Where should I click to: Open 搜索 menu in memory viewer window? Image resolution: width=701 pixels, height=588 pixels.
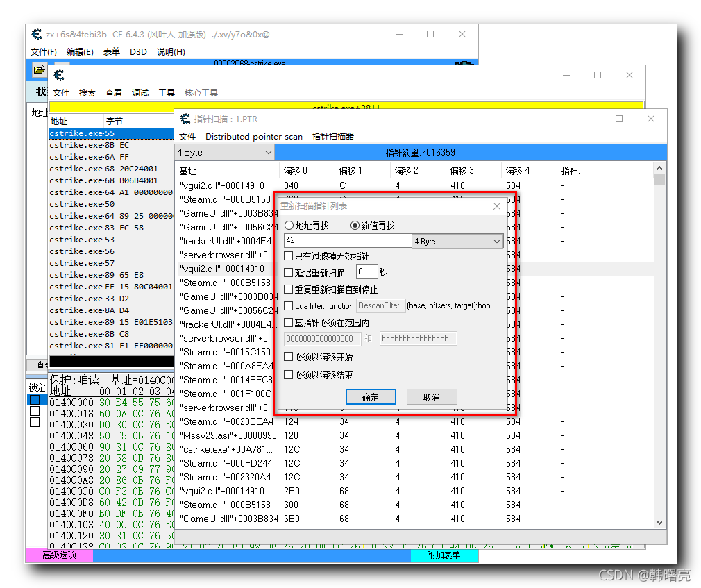(x=87, y=92)
